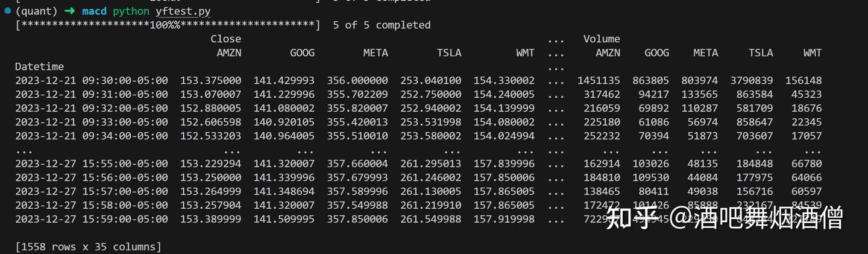Click the 2023-12-21 09:30:00 row timestamp
Image resolution: width=868 pixels, height=254 pixels.
92,80
